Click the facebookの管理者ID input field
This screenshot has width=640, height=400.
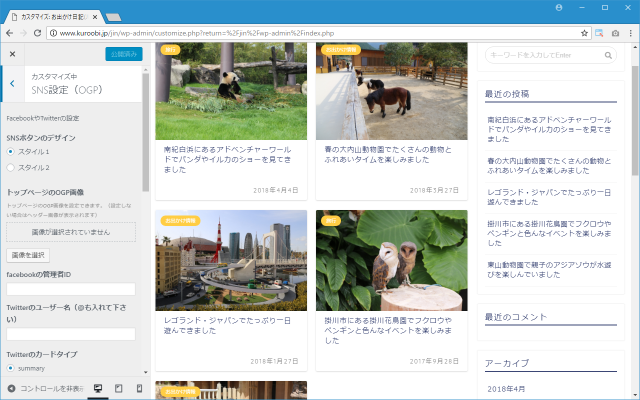71,289
